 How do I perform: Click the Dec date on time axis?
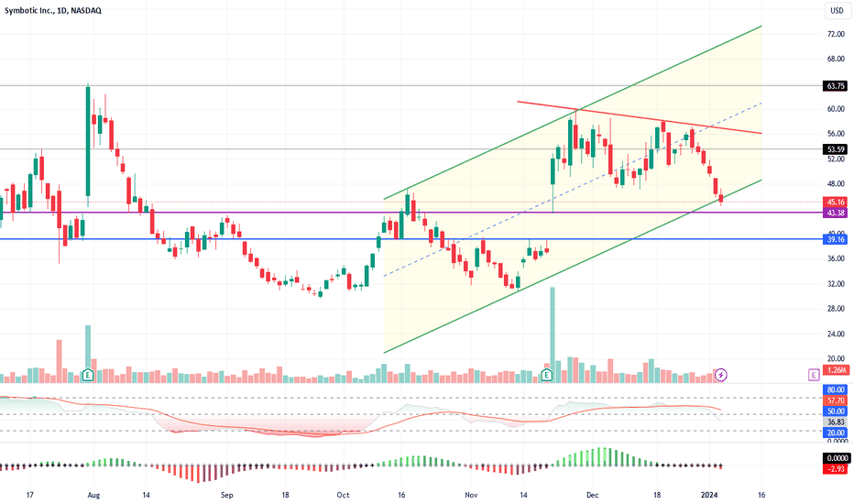[593, 495]
